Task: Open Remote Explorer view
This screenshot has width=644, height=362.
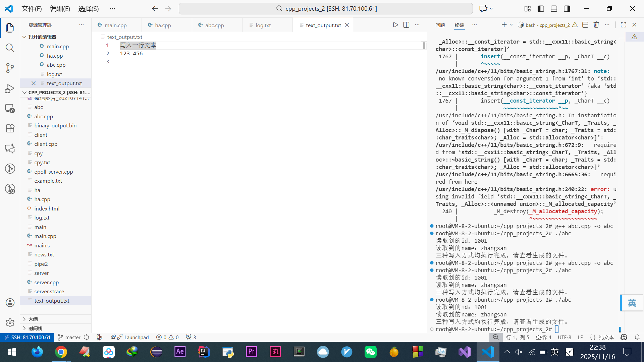Action: (10, 108)
